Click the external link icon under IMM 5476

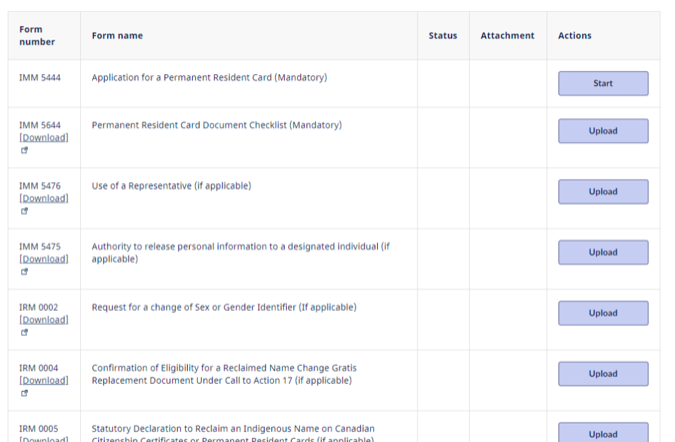[24, 211]
